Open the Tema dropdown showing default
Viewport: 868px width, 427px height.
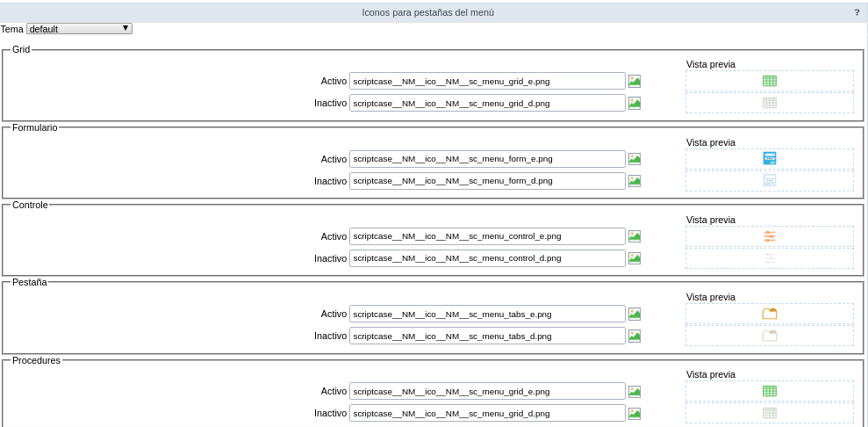coord(79,29)
